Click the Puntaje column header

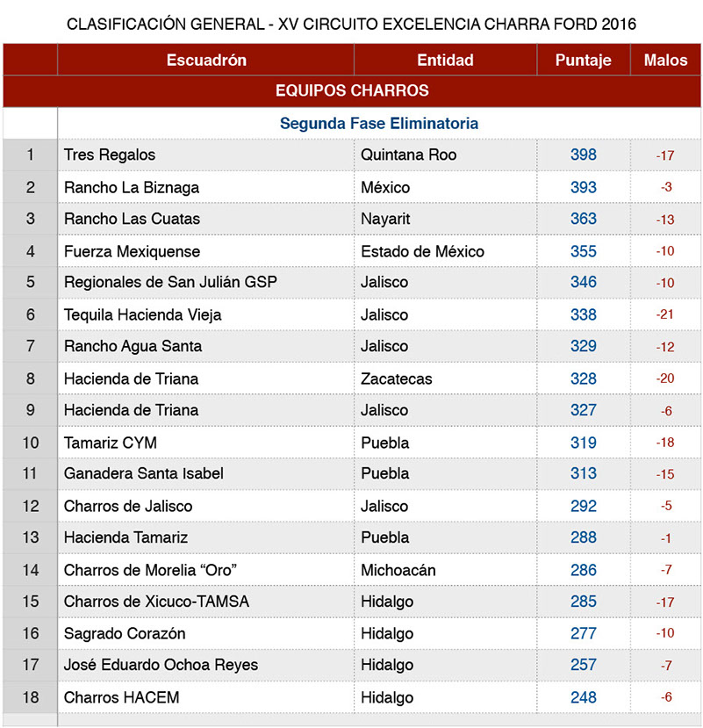tap(584, 60)
